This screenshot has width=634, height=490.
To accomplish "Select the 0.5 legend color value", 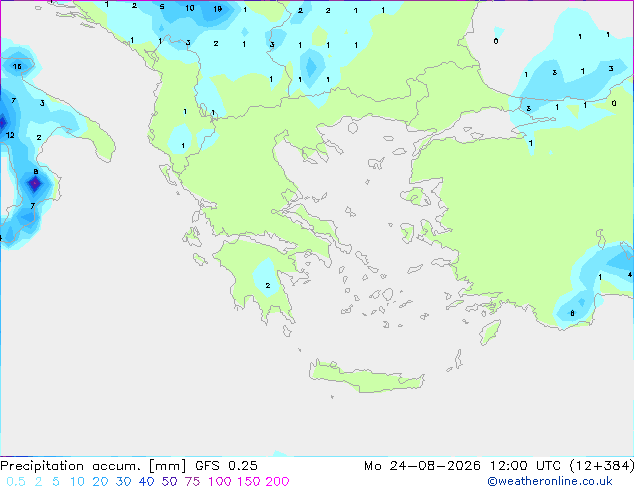I will coord(16,482).
